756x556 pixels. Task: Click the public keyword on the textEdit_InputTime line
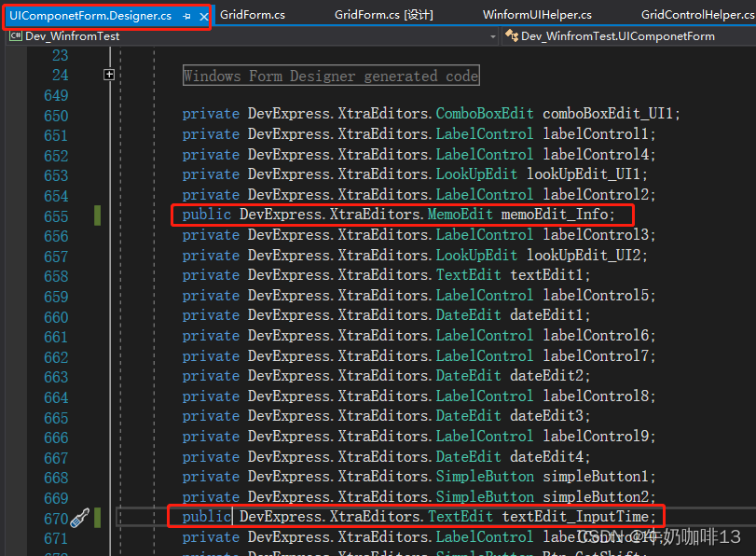coord(206,517)
